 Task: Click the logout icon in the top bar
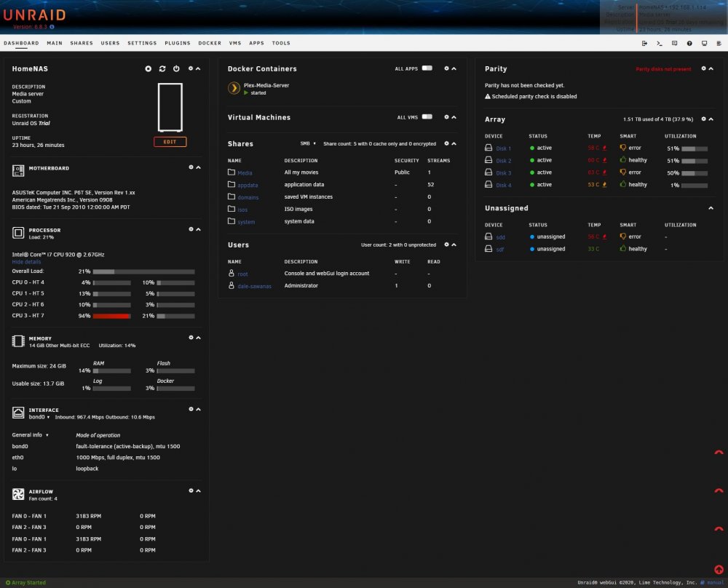644,43
